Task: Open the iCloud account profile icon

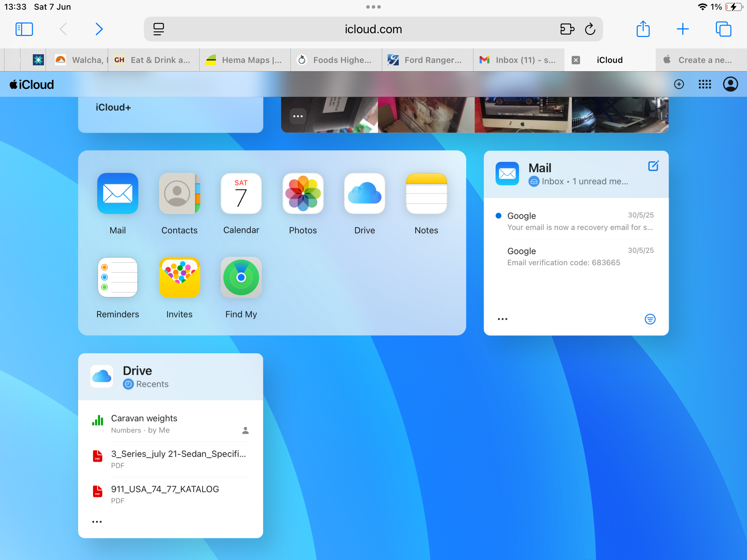Action: coord(730,84)
